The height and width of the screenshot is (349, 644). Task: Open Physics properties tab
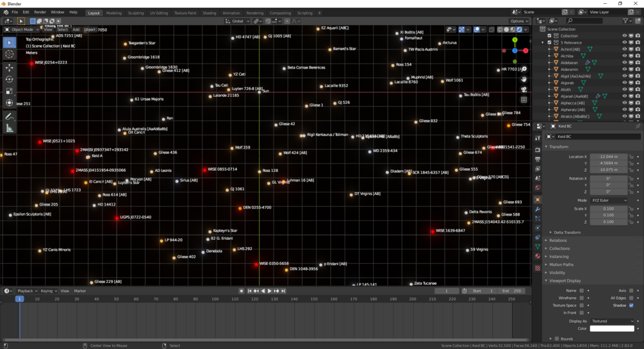tap(538, 228)
